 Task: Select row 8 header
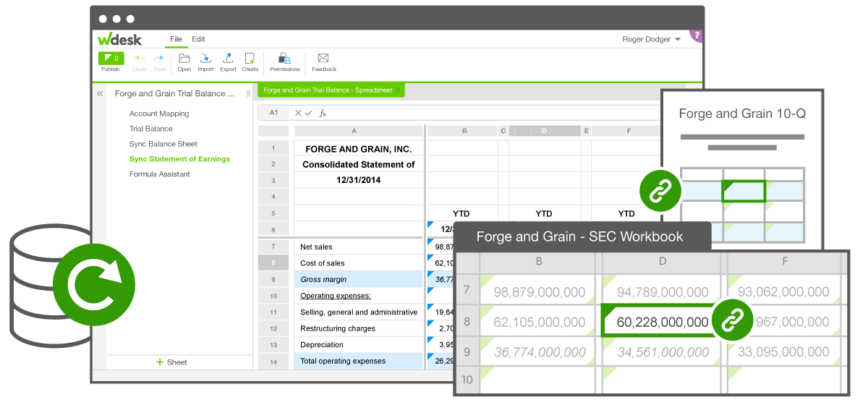[273, 263]
